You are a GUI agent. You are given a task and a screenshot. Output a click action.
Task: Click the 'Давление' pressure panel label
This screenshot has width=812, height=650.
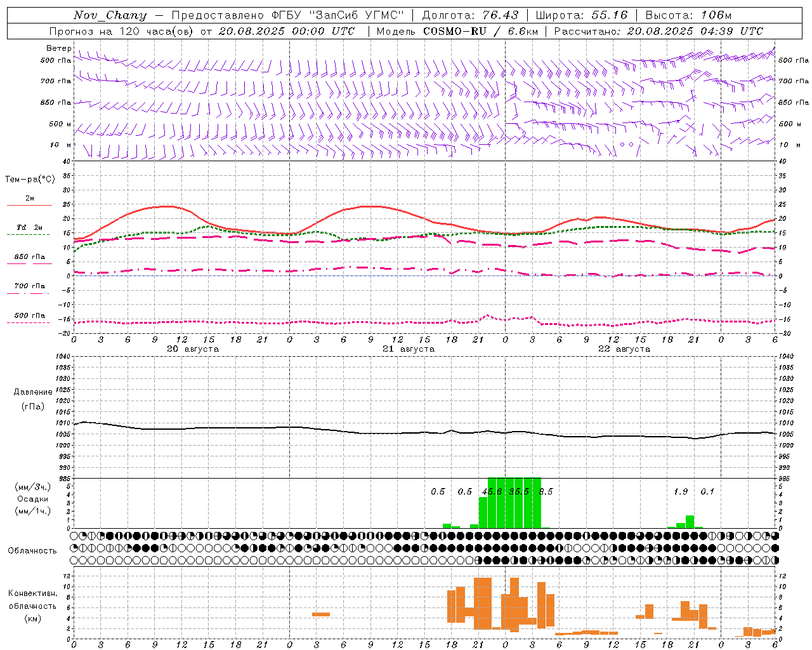coord(33,392)
